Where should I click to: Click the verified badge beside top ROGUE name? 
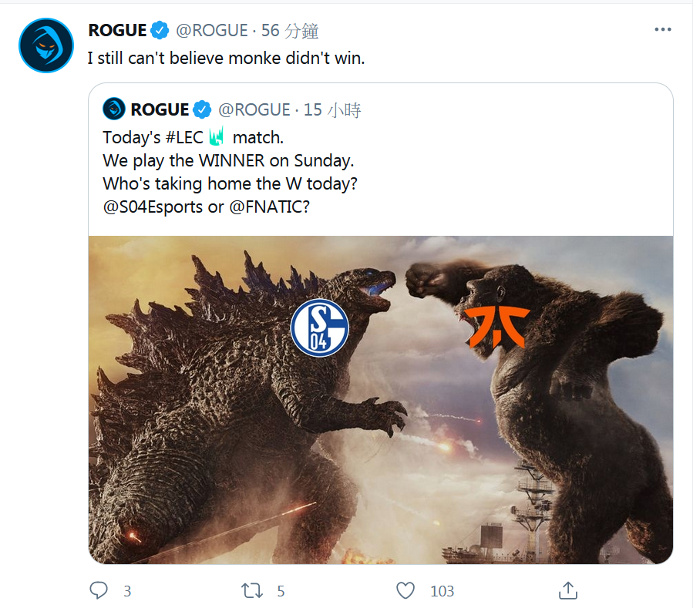tap(160, 30)
